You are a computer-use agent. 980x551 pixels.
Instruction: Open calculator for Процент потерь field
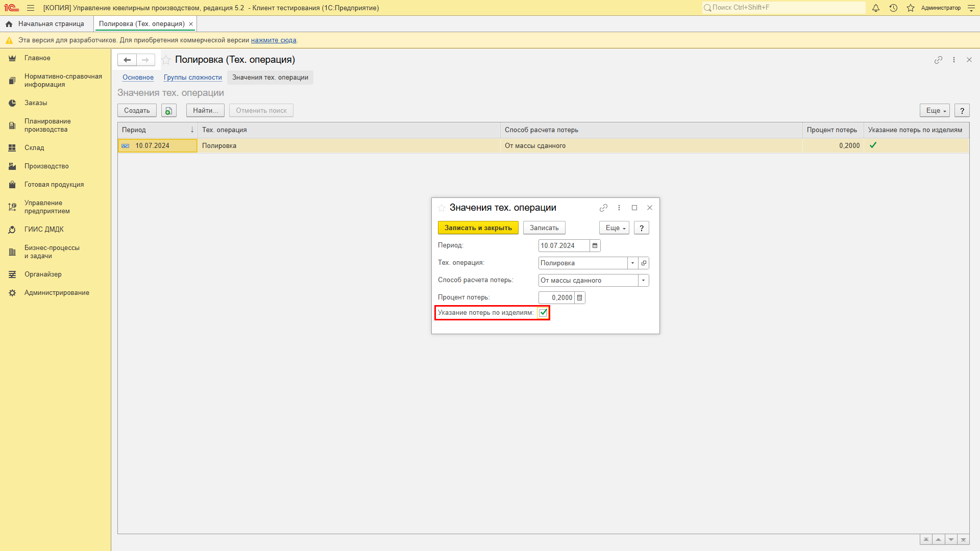(579, 297)
